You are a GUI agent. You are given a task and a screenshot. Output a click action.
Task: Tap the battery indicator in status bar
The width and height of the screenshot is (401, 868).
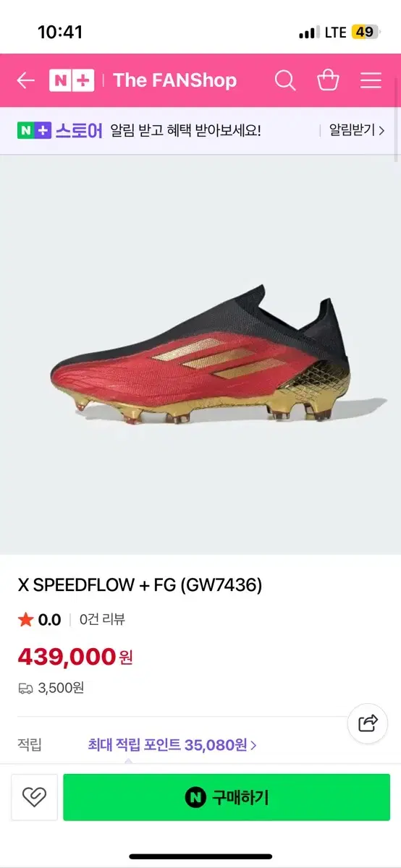(x=364, y=32)
